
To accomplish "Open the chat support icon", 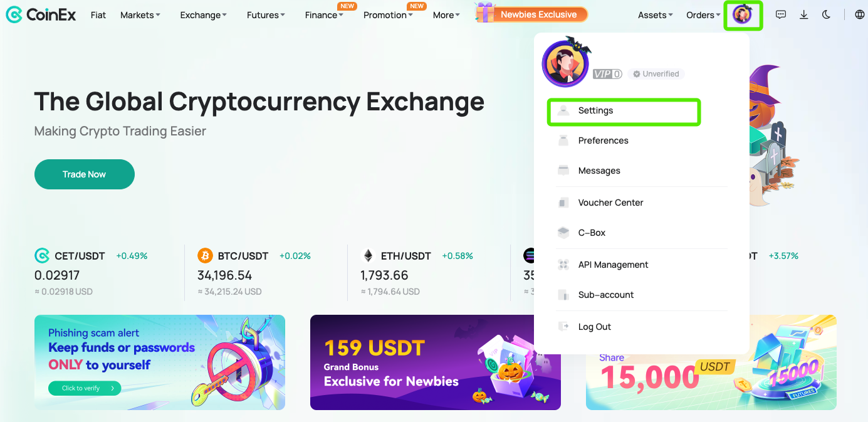I will pyautogui.click(x=781, y=15).
